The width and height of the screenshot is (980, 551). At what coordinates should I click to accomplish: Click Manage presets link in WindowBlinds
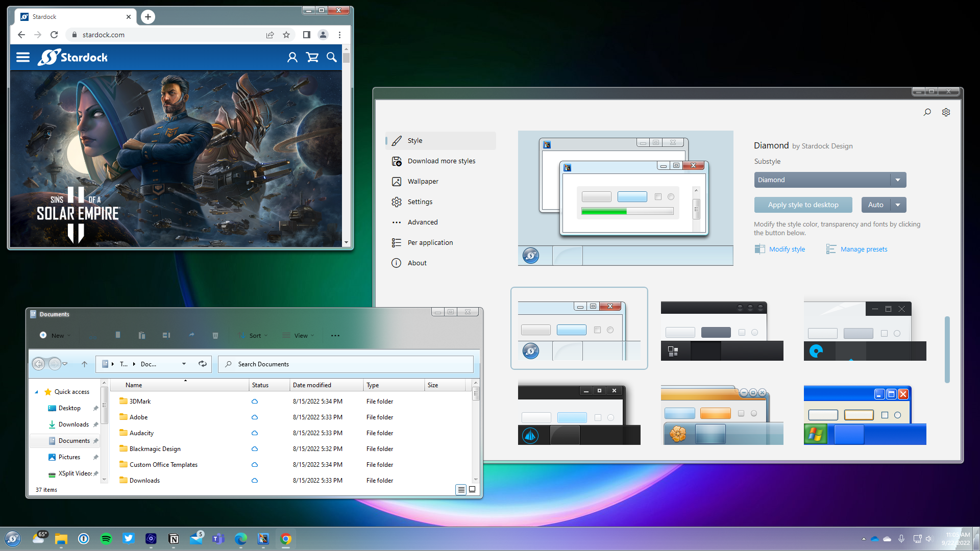pos(864,249)
